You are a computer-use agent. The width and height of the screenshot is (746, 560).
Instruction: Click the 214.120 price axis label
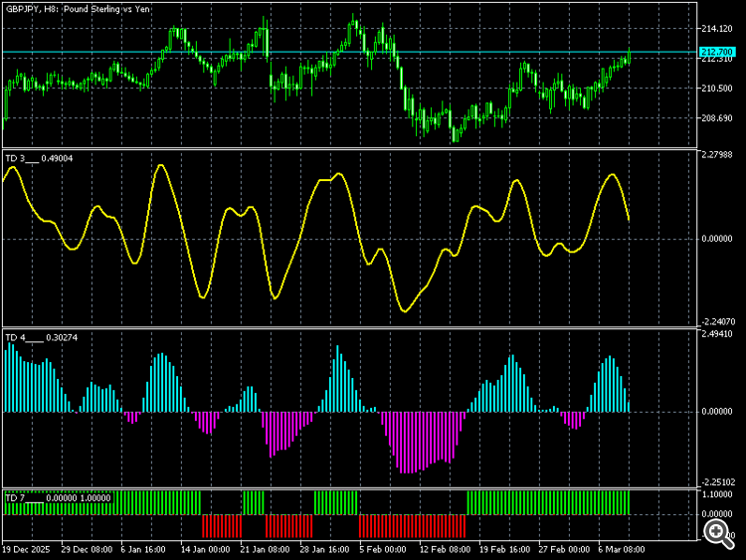717,29
